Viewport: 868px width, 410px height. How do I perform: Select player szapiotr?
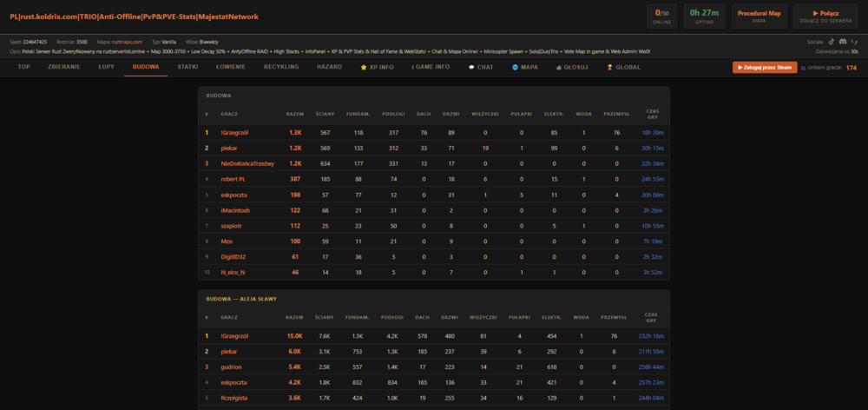click(x=231, y=226)
